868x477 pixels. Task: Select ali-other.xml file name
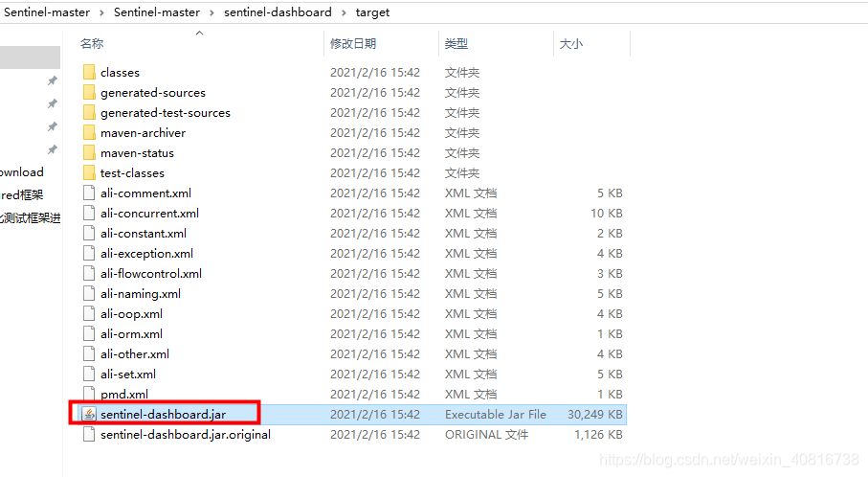click(135, 354)
